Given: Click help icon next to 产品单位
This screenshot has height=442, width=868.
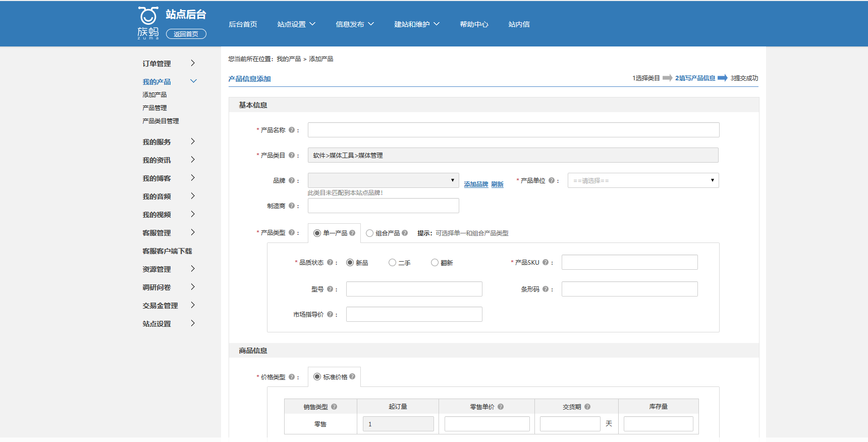Looking at the screenshot, I should click(552, 180).
